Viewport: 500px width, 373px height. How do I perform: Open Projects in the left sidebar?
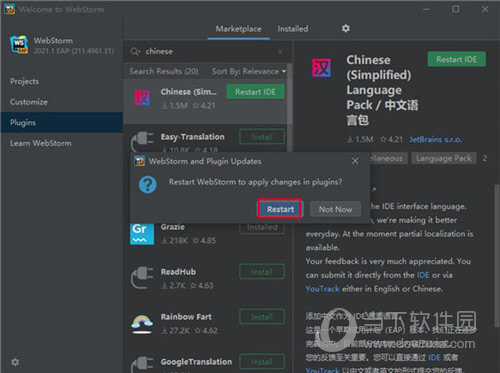(x=24, y=81)
